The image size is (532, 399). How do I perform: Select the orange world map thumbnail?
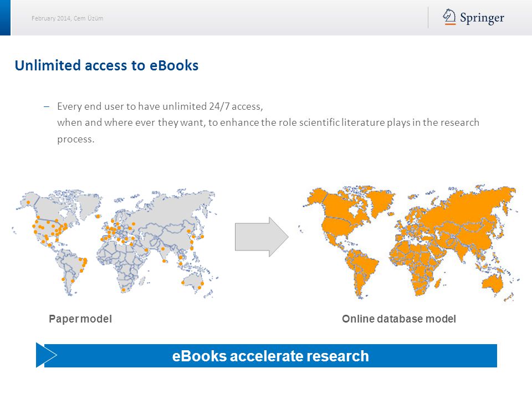(x=409, y=243)
